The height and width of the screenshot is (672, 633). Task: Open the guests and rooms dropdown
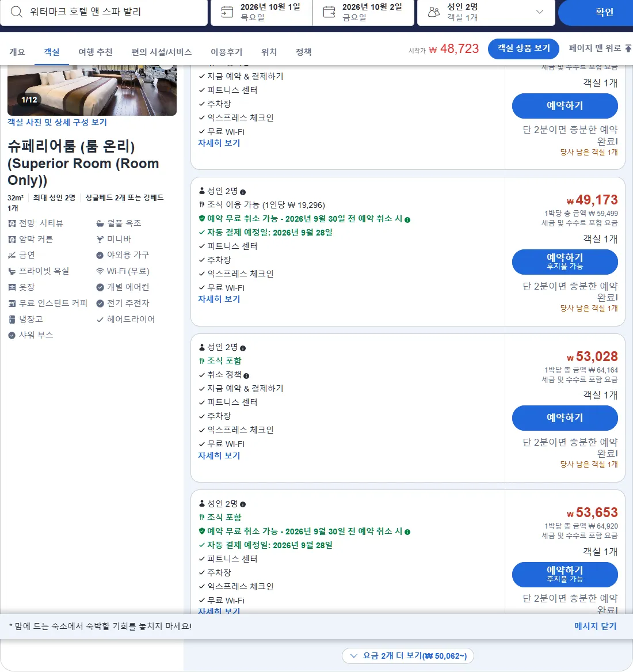[x=486, y=12]
